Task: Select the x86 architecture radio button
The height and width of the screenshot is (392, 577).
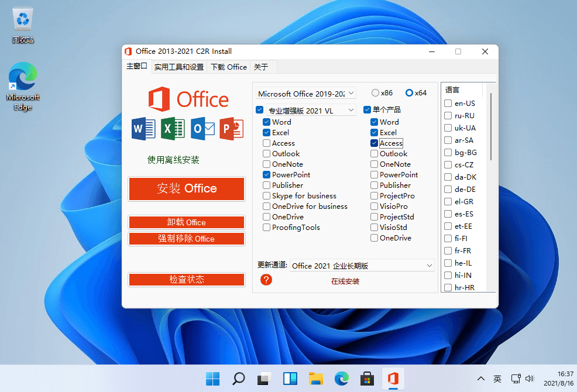Action: coord(375,93)
